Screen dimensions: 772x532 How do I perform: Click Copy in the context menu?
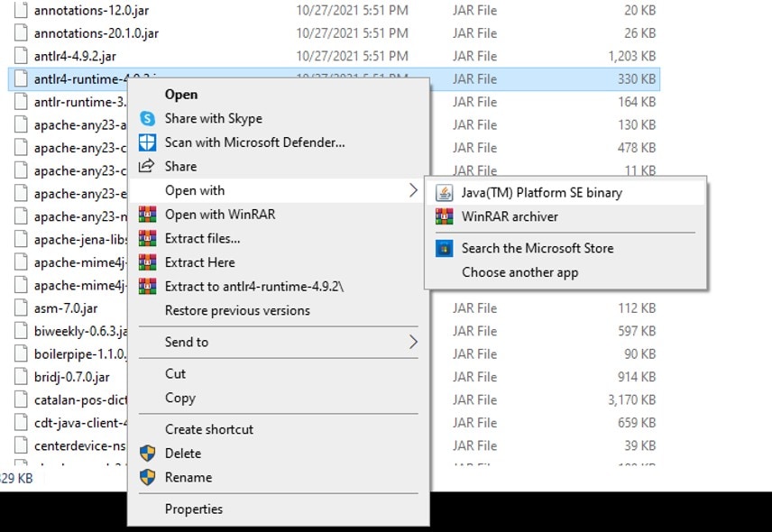[x=180, y=398]
